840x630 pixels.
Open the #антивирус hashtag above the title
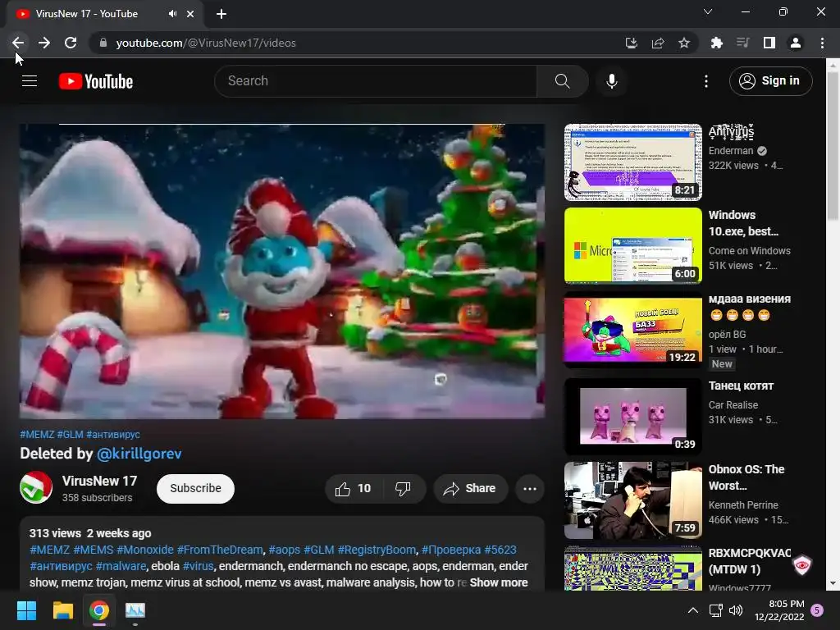tap(113, 435)
